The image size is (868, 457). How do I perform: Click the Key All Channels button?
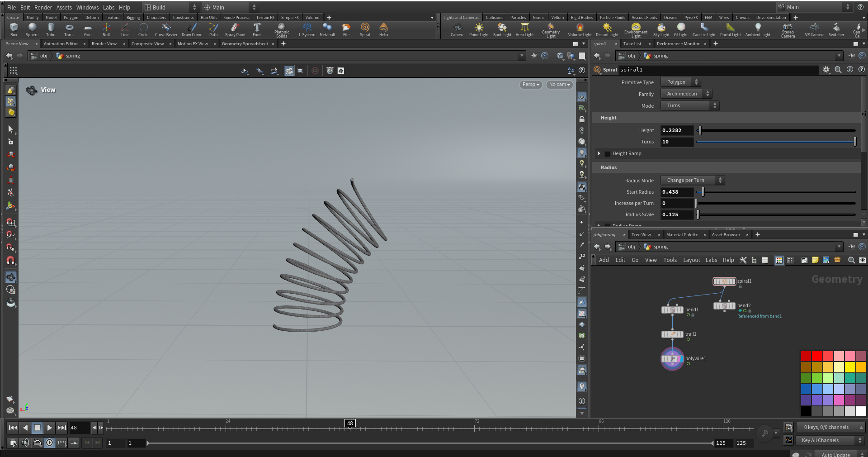click(830, 440)
